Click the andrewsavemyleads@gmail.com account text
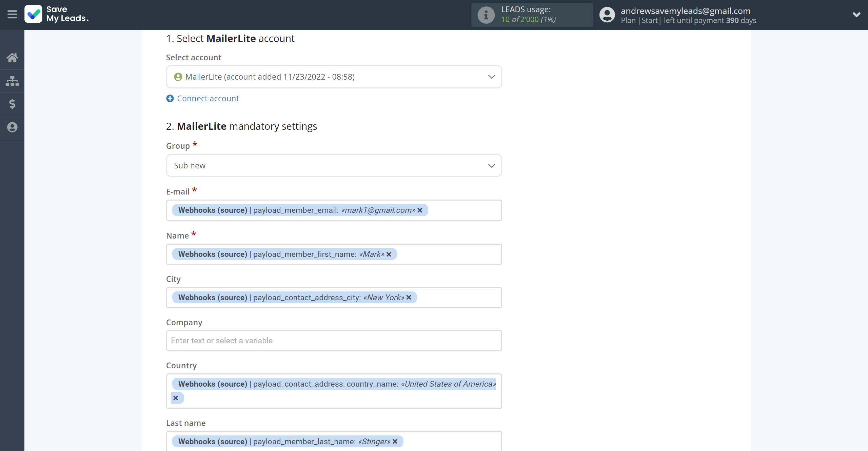The height and width of the screenshot is (451, 868). pyautogui.click(x=686, y=11)
